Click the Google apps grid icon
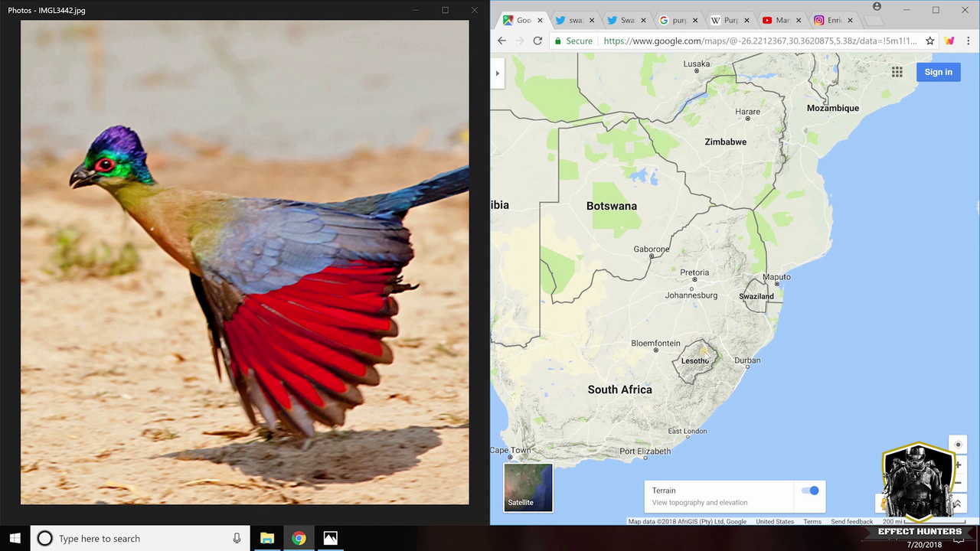Screen dimensions: 980x551 pyautogui.click(x=897, y=72)
